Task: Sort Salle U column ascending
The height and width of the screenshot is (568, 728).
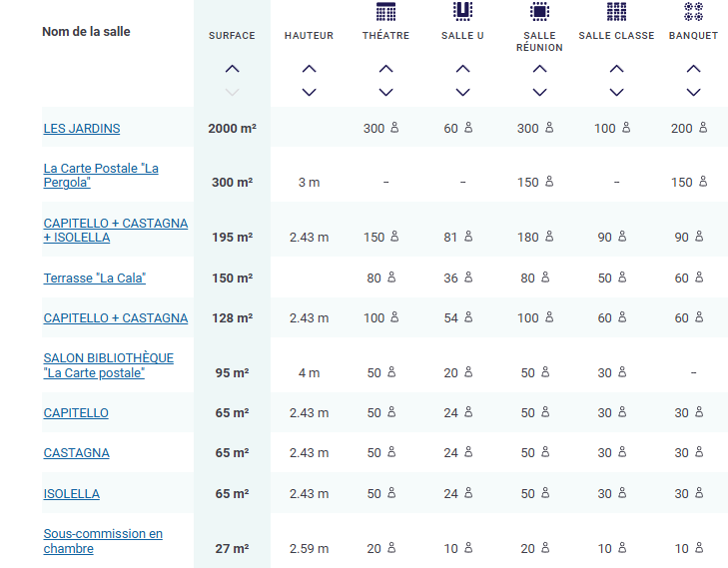Action: (462, 70)
